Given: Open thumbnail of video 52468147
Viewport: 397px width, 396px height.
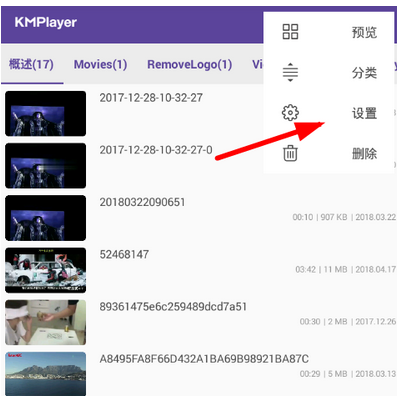Looking at the screenshot, I should pos(45,270).
